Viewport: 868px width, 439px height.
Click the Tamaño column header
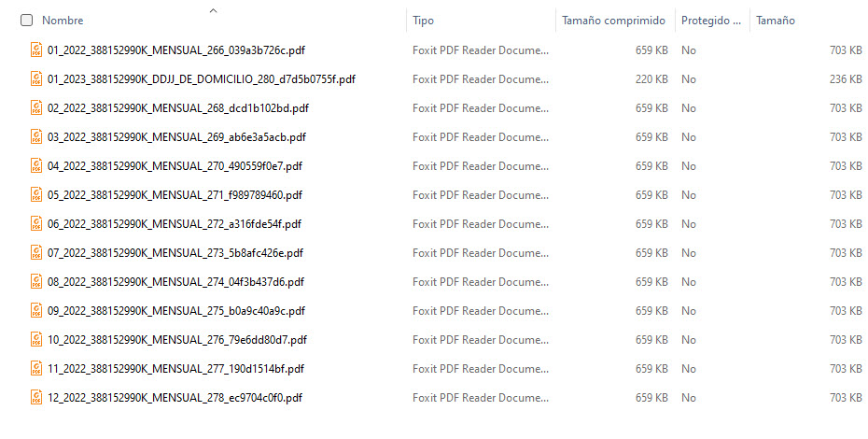click(x=776, y=21)
